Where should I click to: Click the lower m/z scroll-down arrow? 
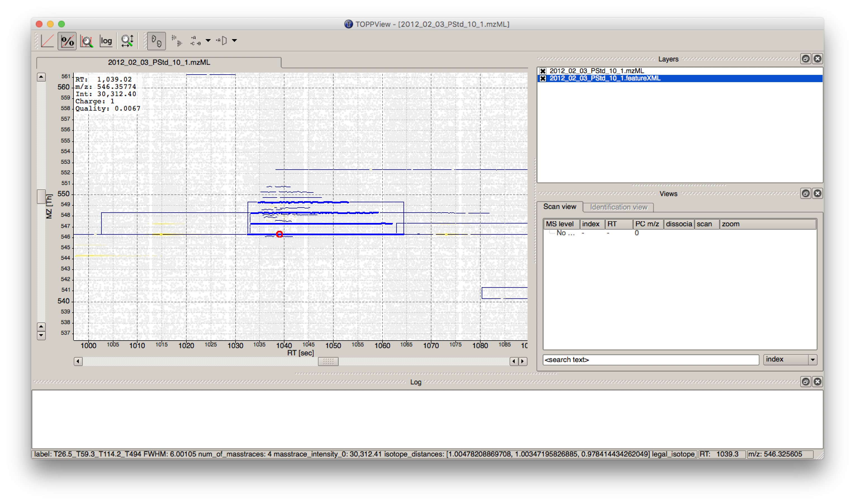pyautogui.click(x=41, y=336)
